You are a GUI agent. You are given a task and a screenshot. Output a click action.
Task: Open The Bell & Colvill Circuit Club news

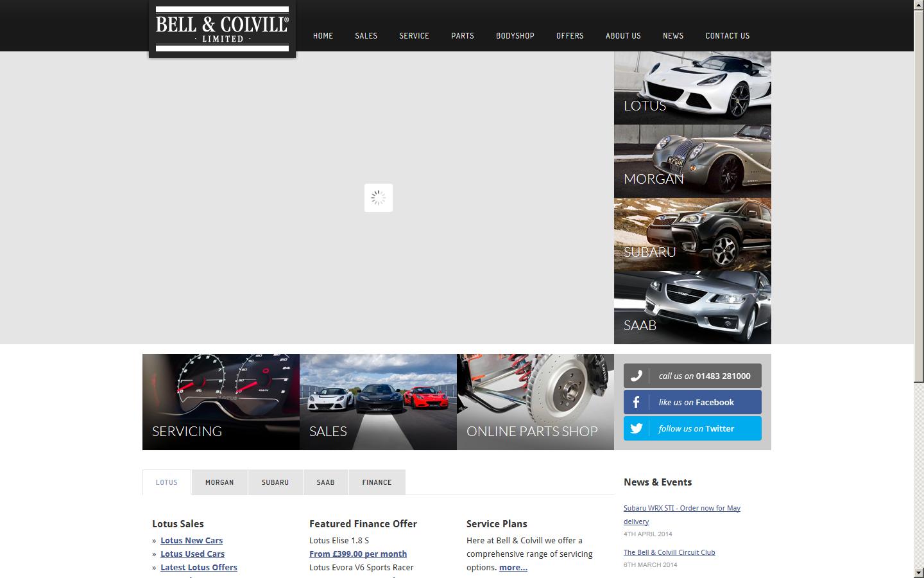coord(669,552)
